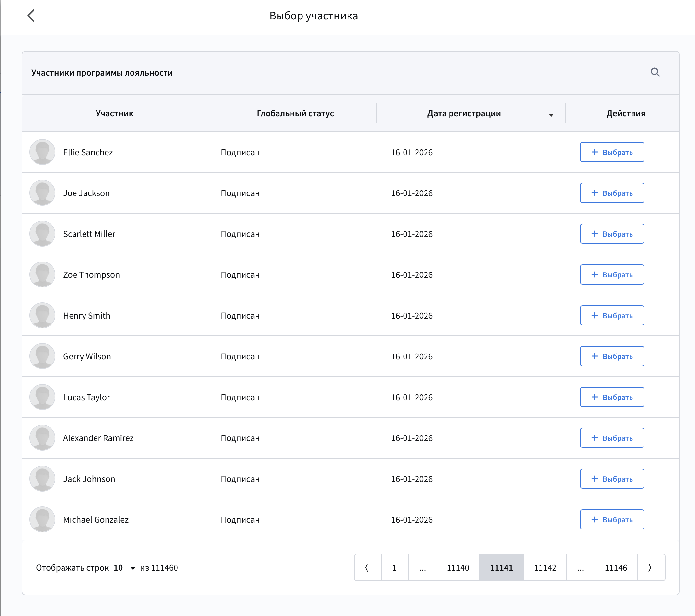Screen dimensions: 695x616
Task: Click the back arrow icon
Action: 31,16
